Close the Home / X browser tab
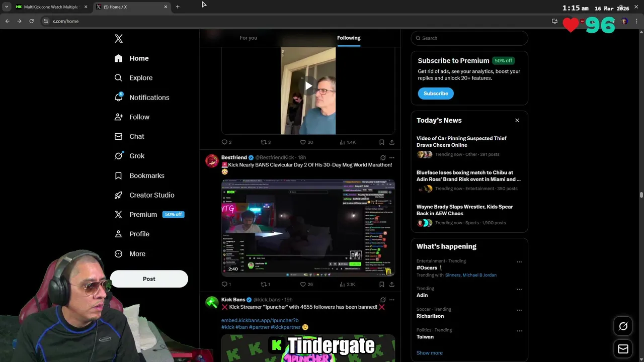Viewport: 644px width, 362px height. coord(166,7)
